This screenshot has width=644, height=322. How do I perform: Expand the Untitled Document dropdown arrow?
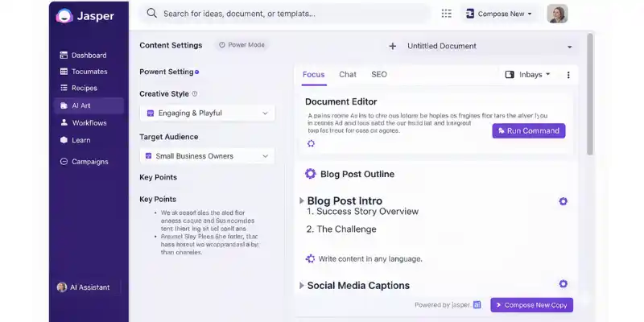(x=570, y=47)
